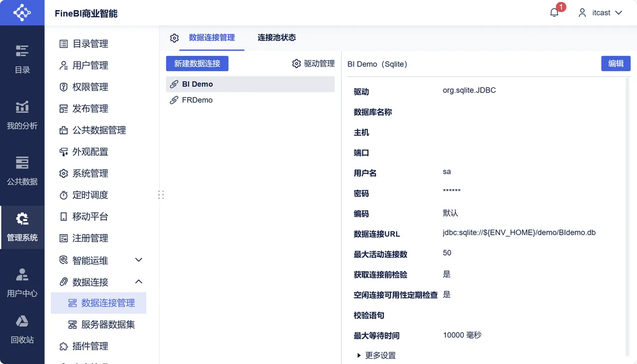The image size is (637, 364).
Task: Click the link icon of FRDemo
Action: click(x=174, y=100)
